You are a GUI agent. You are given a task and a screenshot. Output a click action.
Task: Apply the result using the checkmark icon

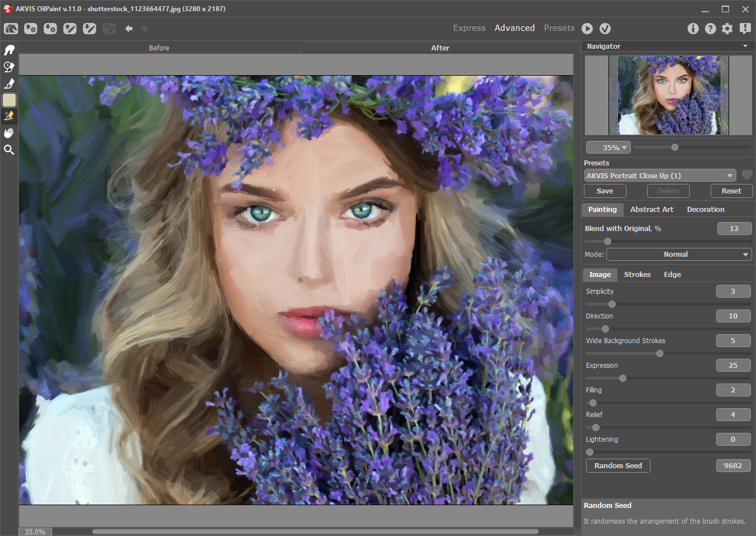coord(605,29)
